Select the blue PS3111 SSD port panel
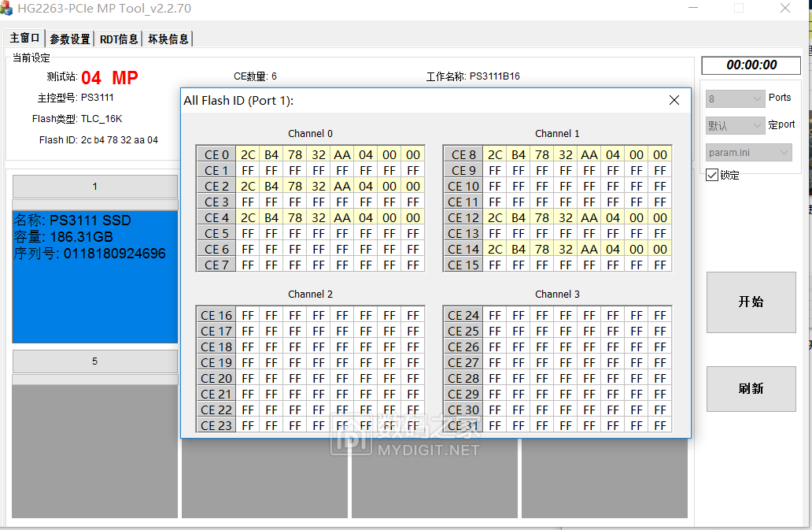812x530 pixels. coord(95,276)
